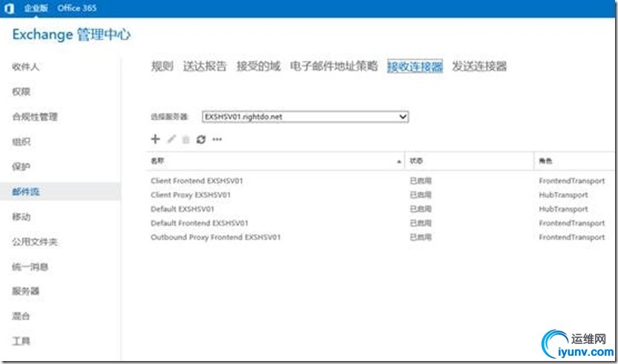Switch to the 企业版 tab
Image resolution: width=618 pixels, height=364 pixels.
[36, 8]
